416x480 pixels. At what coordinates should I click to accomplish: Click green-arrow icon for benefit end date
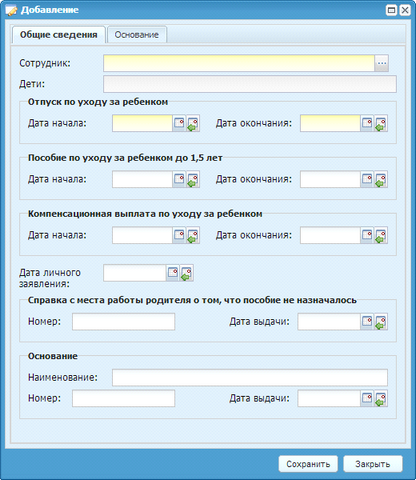pyautogui.click(x=381, y=180)
